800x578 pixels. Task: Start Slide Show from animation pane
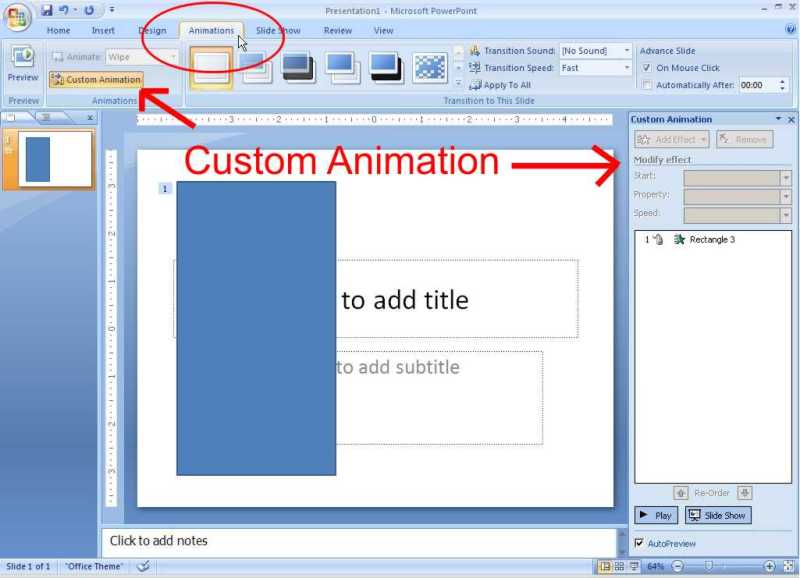(718, 515)
